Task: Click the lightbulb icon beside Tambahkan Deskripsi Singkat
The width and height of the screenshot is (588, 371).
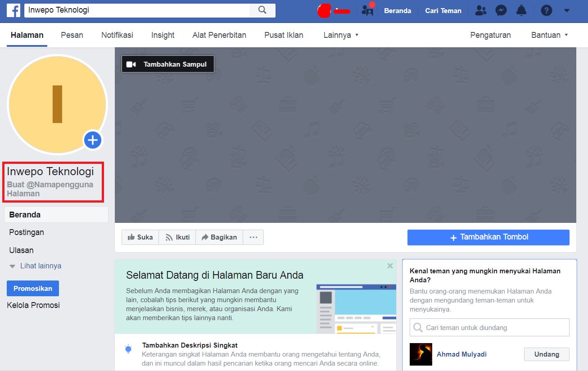Action: (128, 348)
